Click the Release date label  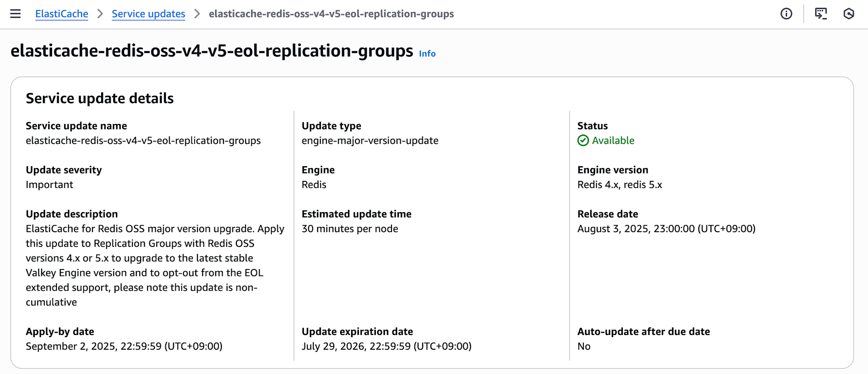pyautogui.click(x=608, y=214)
